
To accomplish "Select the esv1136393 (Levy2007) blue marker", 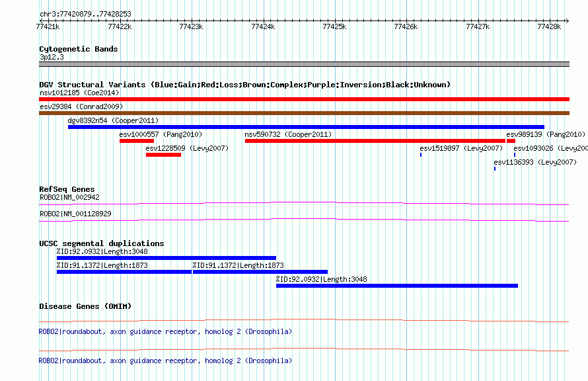I will (495, 169).
